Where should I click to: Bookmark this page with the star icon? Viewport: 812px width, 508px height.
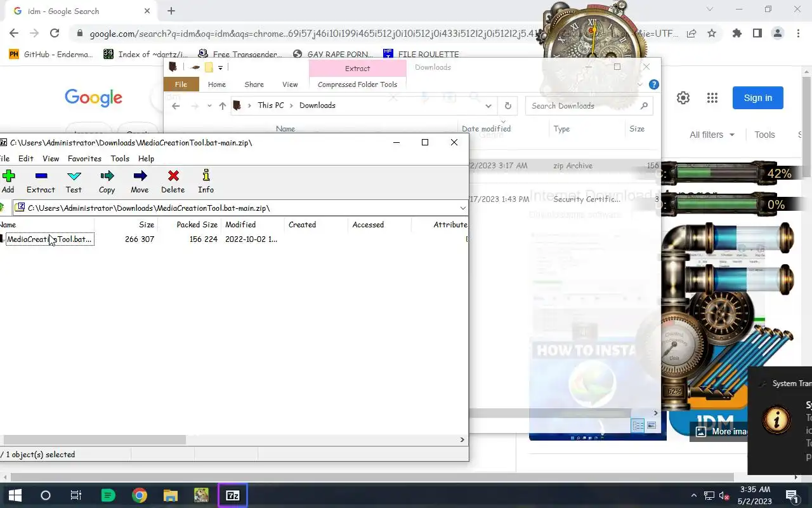coord(712,33)
